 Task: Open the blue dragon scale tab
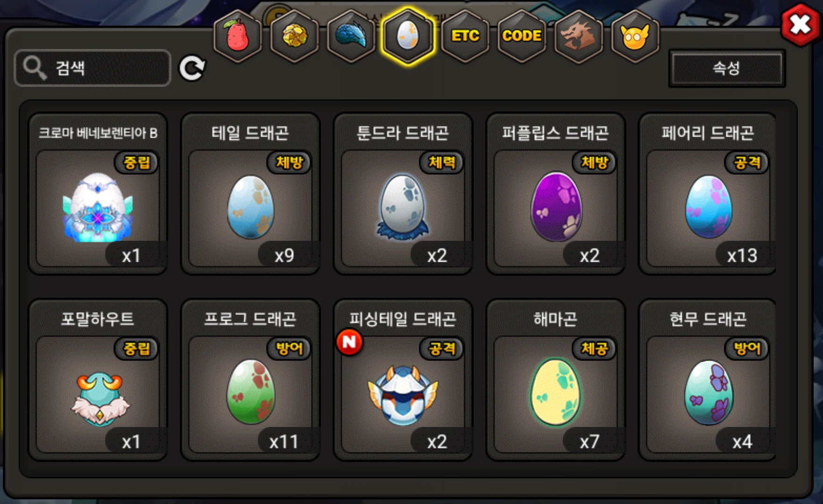click(351, 36)
